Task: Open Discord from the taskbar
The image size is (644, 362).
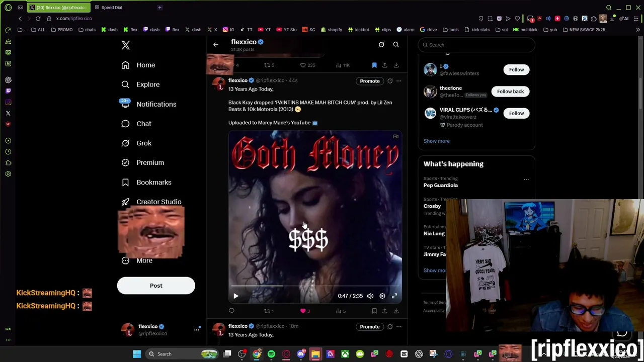Action: point(301,354)
